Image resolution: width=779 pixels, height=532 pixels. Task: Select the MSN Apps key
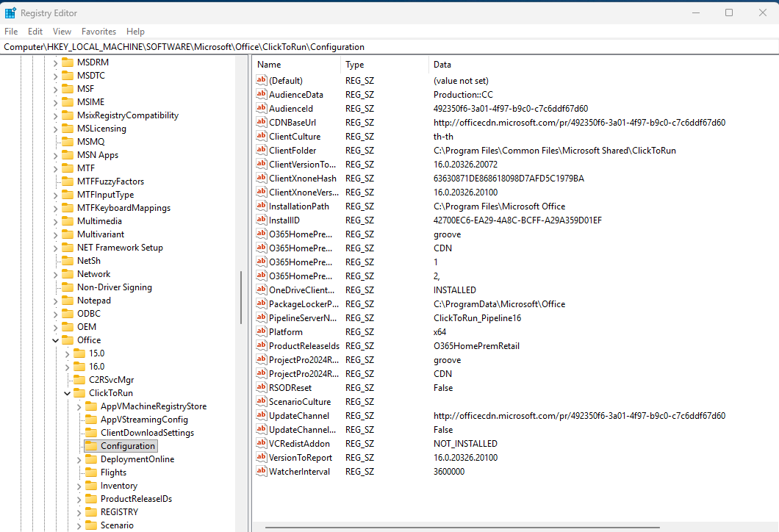(x=97, y=155)
